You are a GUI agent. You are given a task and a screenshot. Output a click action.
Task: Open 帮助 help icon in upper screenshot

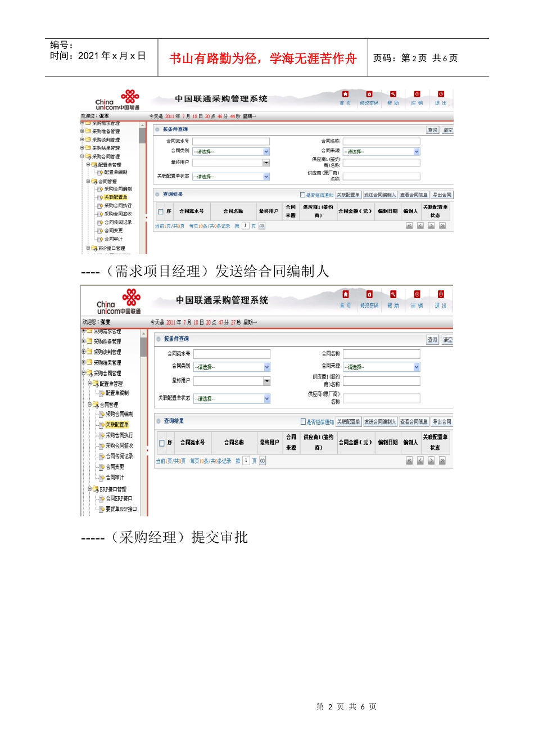(x=393, y=94)
